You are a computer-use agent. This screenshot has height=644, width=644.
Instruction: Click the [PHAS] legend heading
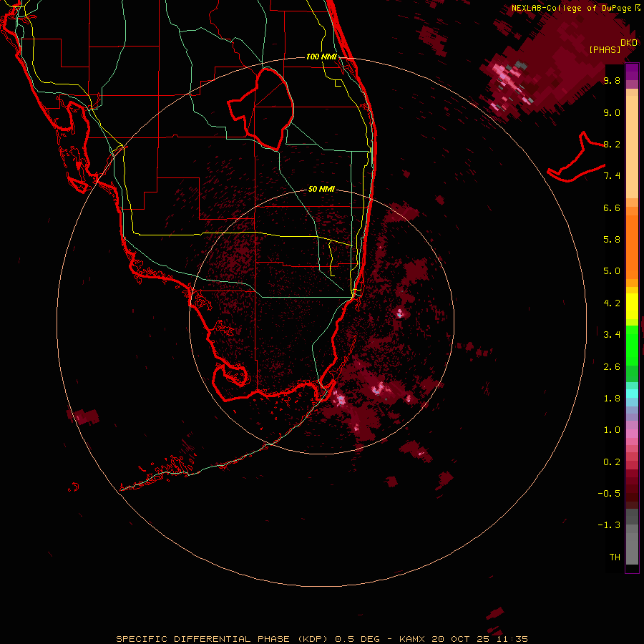point(605,49)
